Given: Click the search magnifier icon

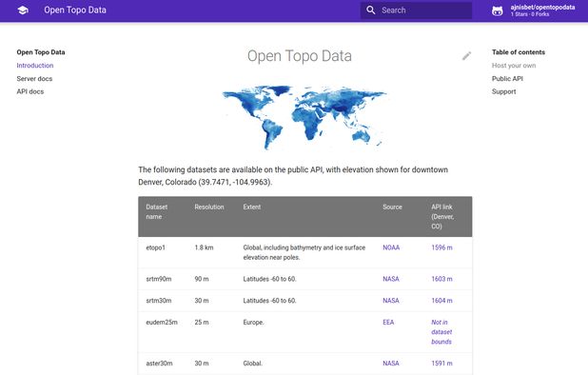Looking at the screenshot, I should pos(370,10).
